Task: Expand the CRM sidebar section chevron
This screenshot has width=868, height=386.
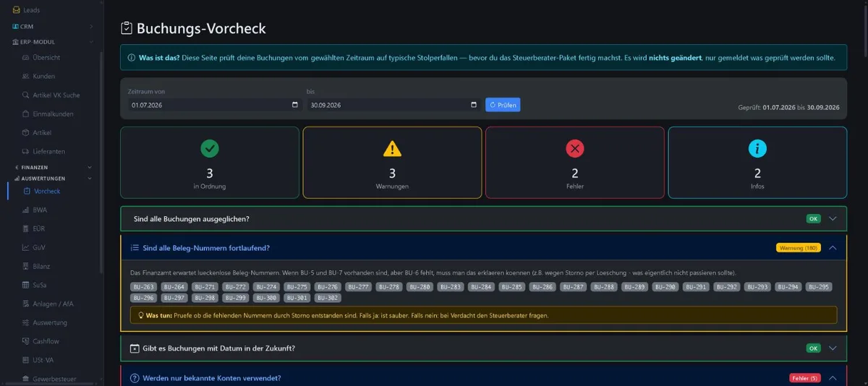Action: coord(91,27)
